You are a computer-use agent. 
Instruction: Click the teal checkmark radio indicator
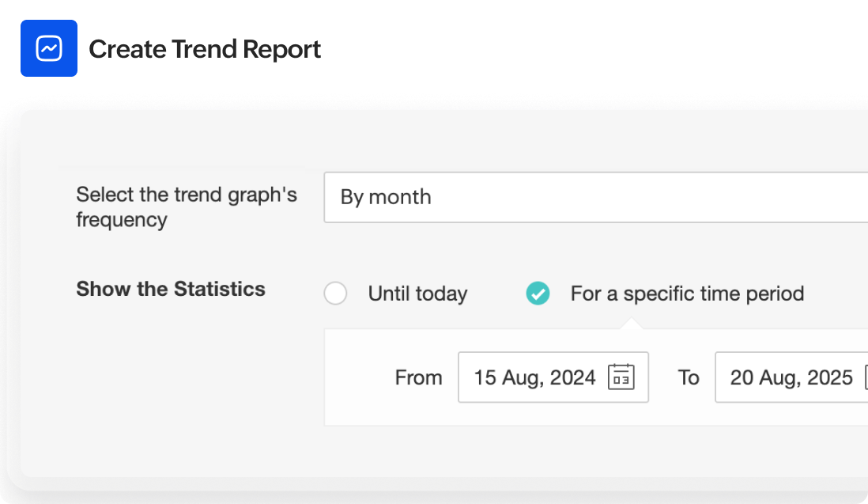[x=538, y=294]
